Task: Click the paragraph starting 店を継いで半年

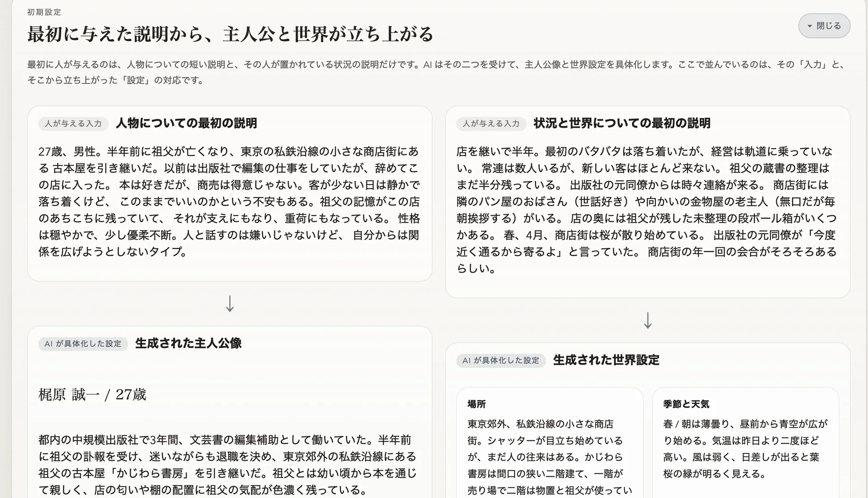Action: pyautogui.click(x=647, y=210)
